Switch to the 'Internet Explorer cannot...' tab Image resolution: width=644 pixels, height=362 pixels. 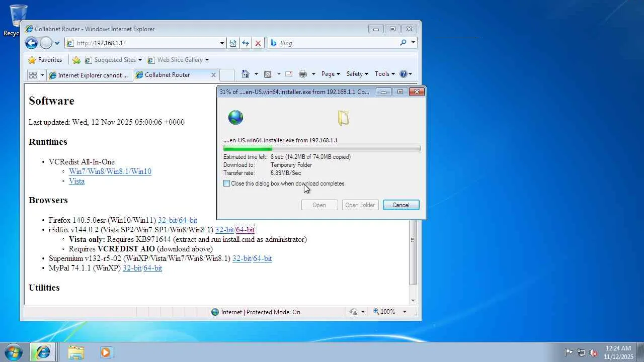pyautogui.click(x=90, y=75)
